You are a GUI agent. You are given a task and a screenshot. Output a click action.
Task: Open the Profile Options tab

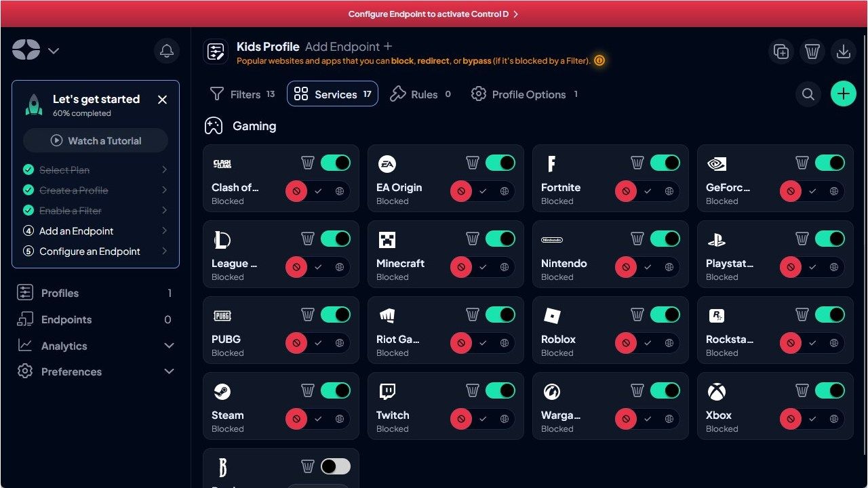[x=524, y=94]
